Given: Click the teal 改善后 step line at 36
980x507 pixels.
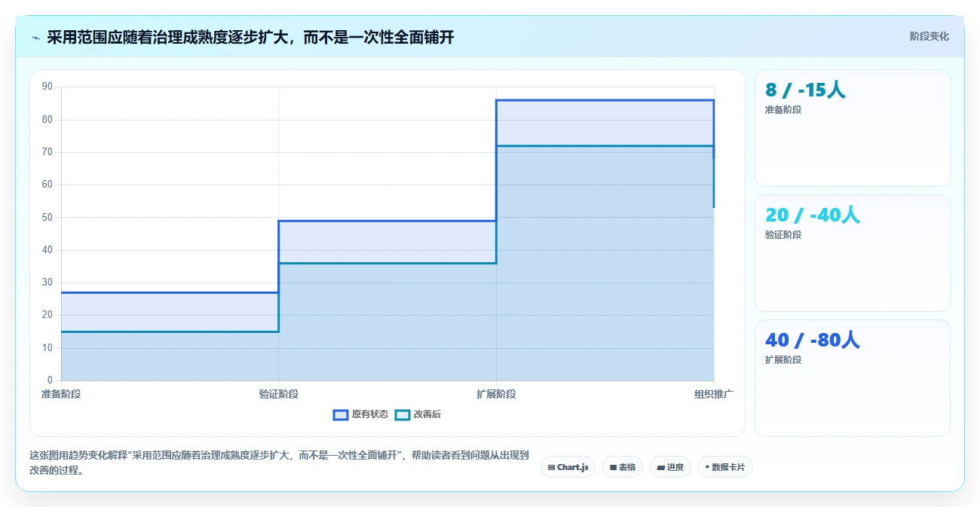Looking at the screenshot, I should pyautogui.click(x=387, y=263).
